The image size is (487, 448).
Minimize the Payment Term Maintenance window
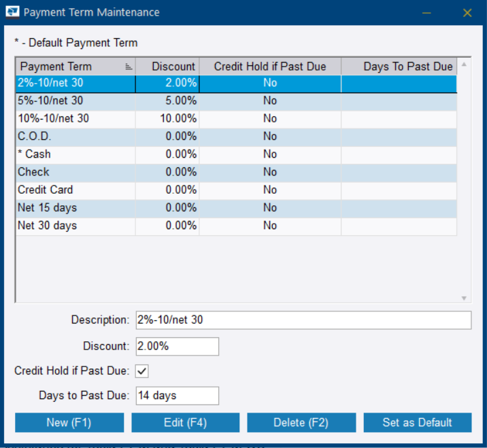coord(426,12)
